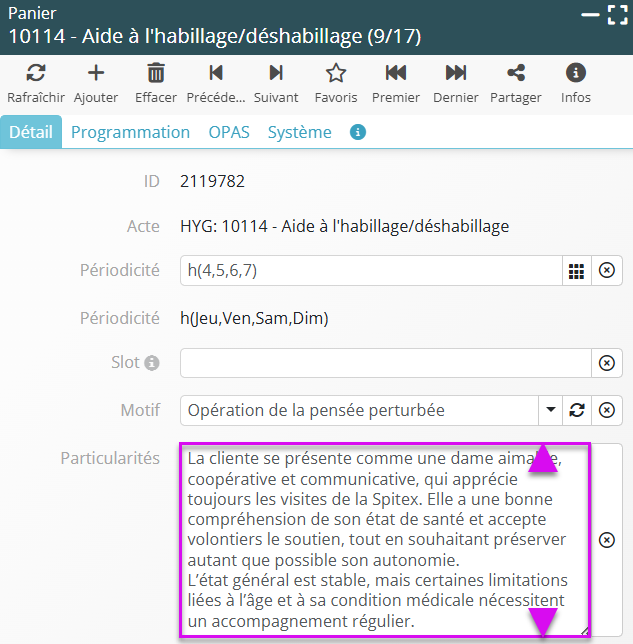Switch to the Programmation tab

pos(130,132)
